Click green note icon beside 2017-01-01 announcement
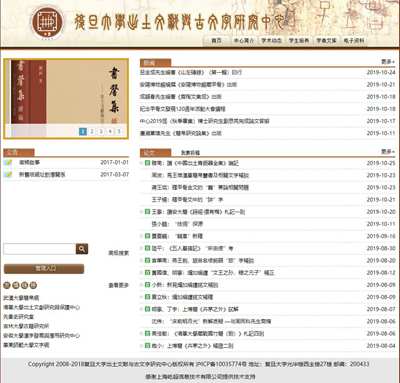 coord(8,162)
